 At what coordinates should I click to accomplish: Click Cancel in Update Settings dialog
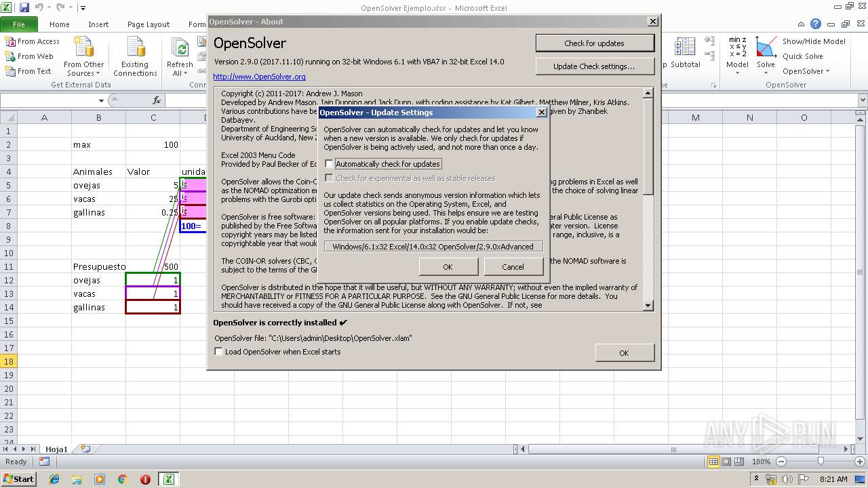coord(513,267)
